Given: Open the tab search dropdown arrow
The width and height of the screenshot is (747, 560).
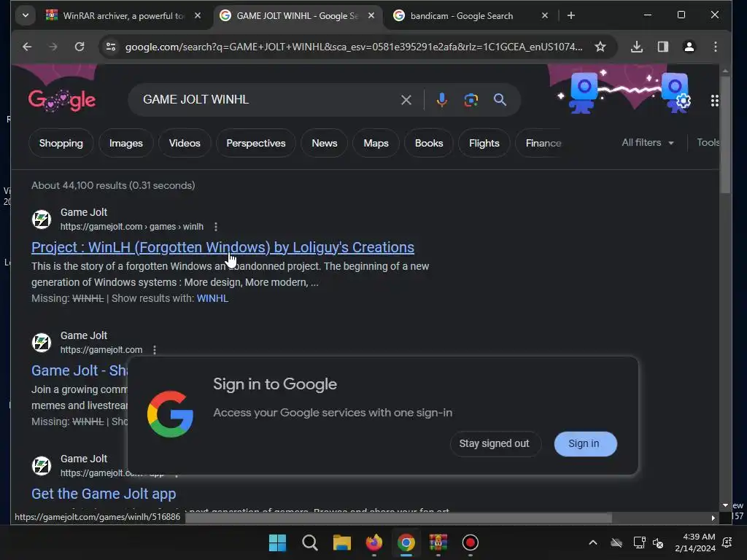Looking at the screenshot, I should (x=26, y=15).
